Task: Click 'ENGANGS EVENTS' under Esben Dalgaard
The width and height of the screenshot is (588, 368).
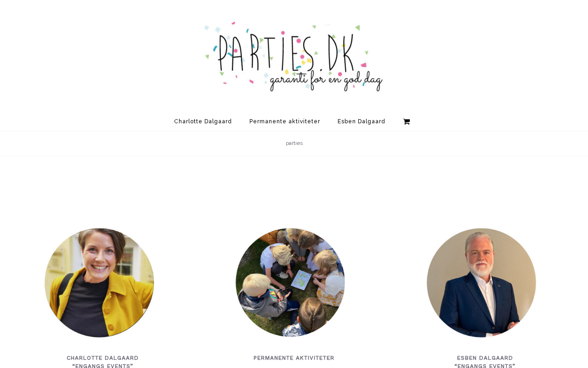Action: (485, 366)
